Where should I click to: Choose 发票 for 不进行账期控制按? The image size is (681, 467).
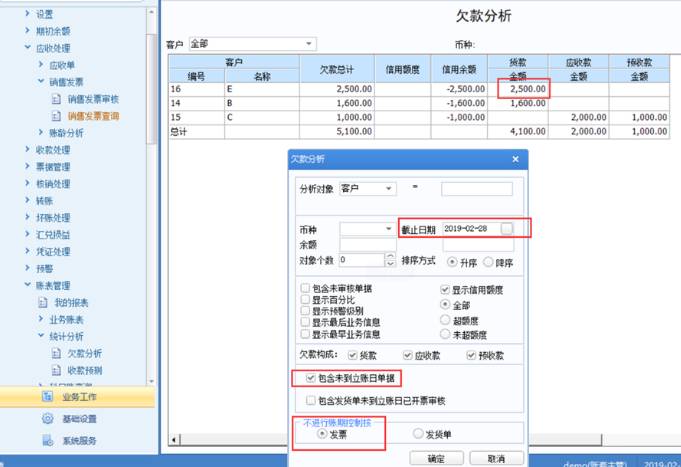[322, 433]
